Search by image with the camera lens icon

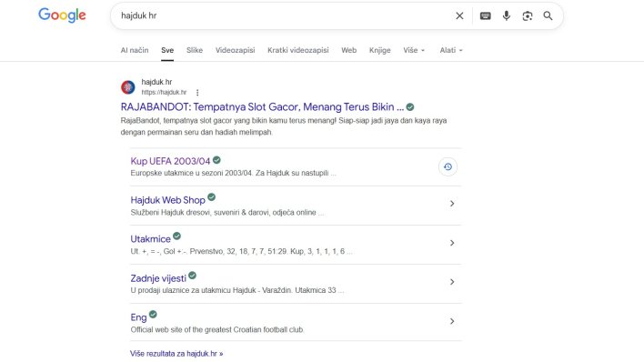click(x=528, y=15)
